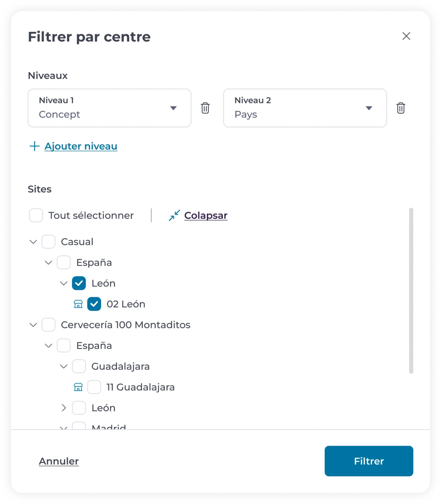Image resolution: width=441 pixels, height=504 pixels.
Task: Tick the Cervecería 100 Montaditos checkbox
Action: point(48,325)
